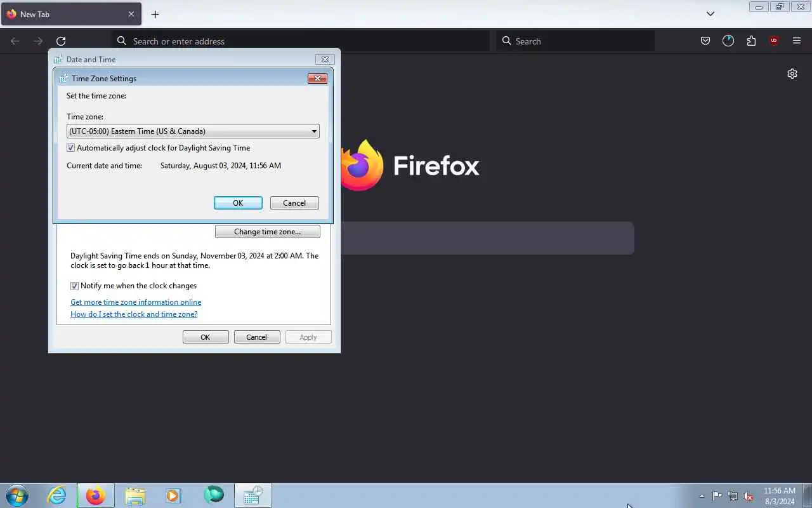Click the Firefox address bar field
812x508 pixels.
(301, 41)
